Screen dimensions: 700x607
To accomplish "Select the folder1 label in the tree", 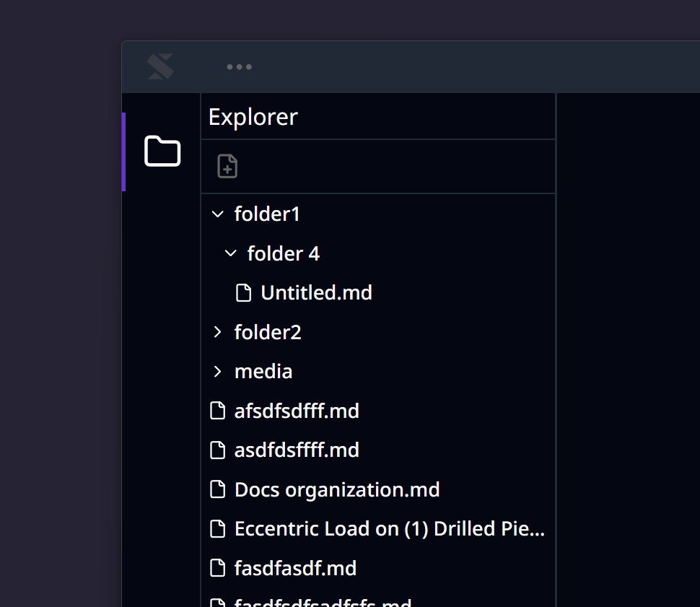I will coord(267,214).
